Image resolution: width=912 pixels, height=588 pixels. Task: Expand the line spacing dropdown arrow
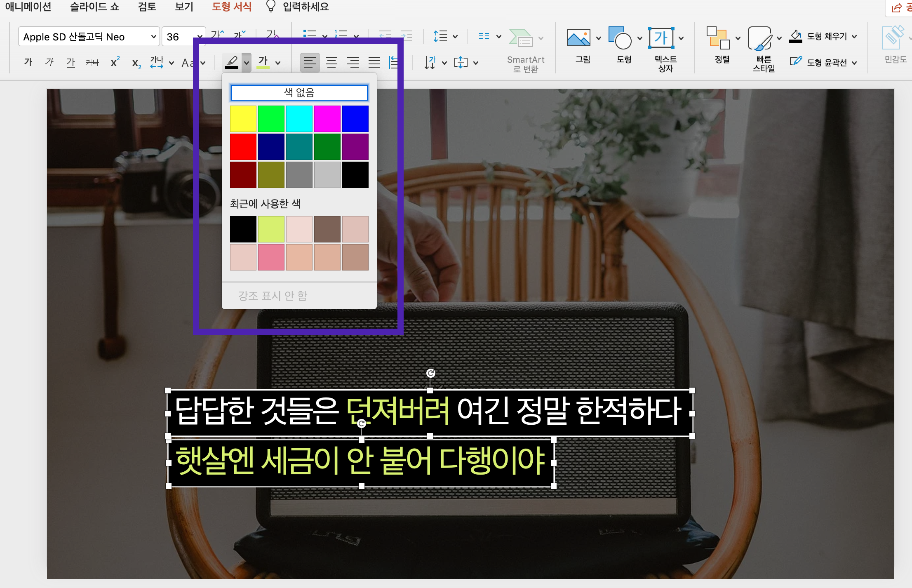455,37
